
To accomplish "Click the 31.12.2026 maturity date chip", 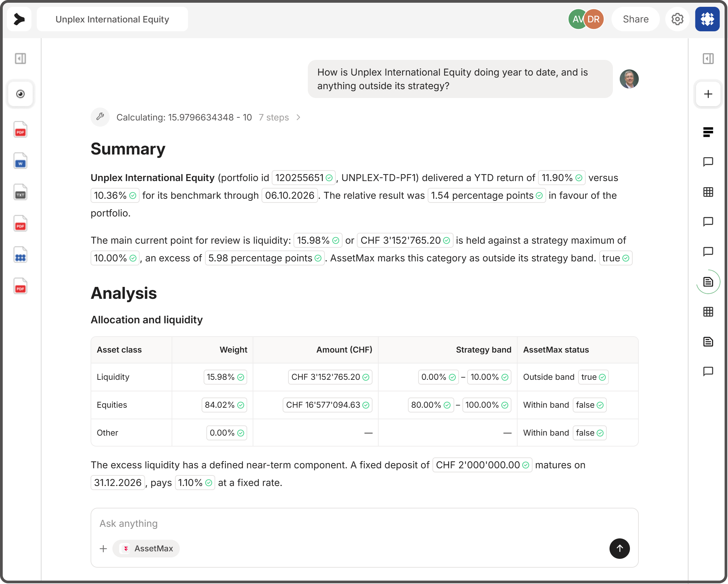I will (118, 483).
